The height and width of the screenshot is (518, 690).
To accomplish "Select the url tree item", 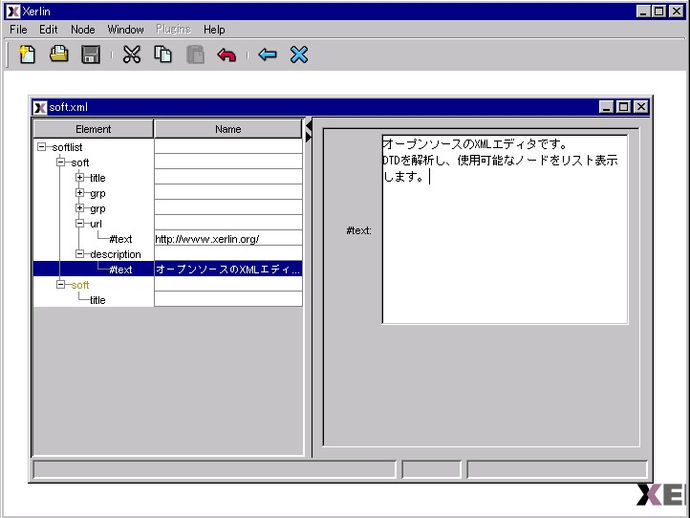I will [96, 224].
